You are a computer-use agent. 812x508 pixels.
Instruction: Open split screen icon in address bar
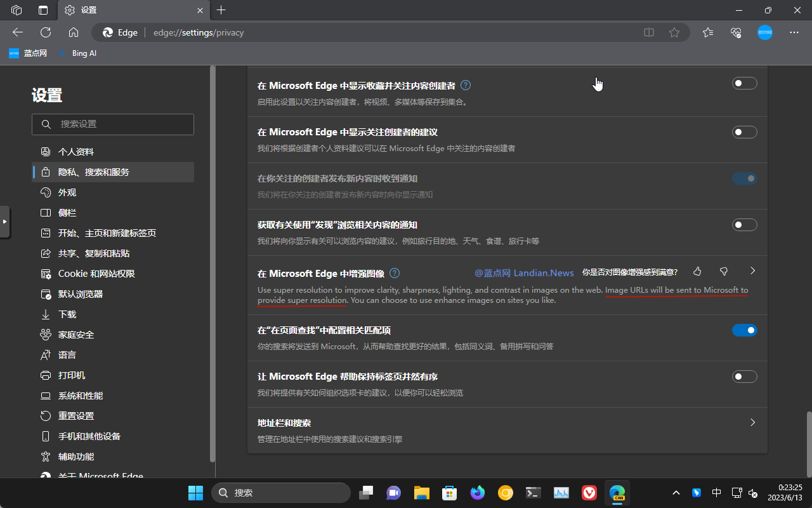click(x=649, y=32)
